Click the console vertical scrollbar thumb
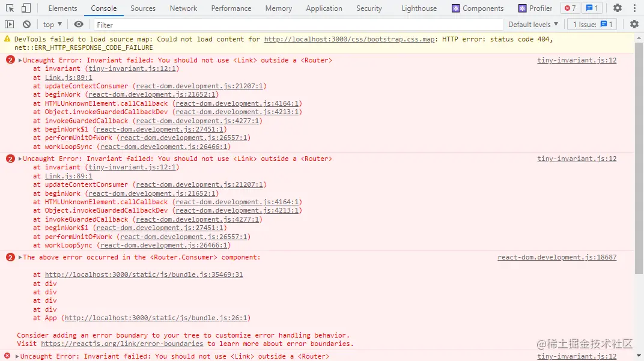This screenshot has width=644, height=361. coord(639,158)
